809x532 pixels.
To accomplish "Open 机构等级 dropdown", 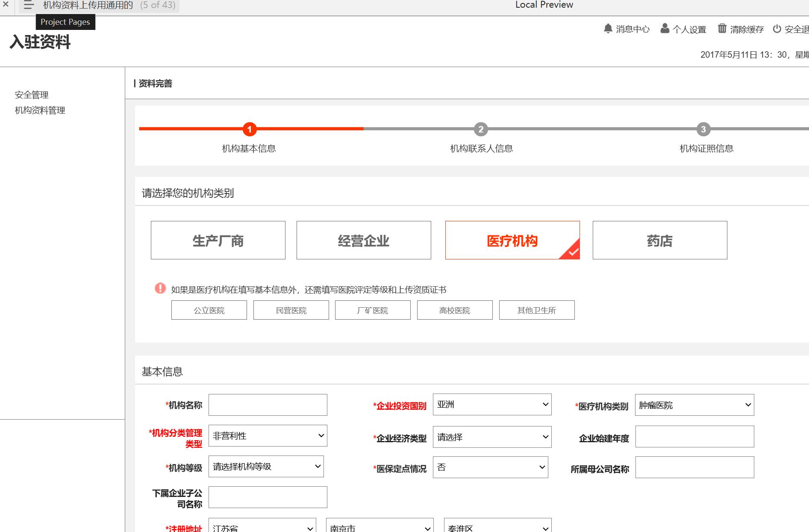I will click(x=266, y=467).
